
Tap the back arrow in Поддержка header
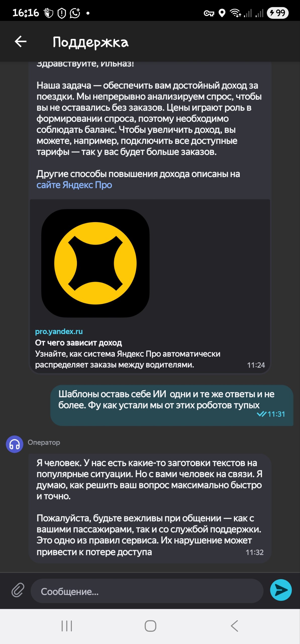[21, 42]
